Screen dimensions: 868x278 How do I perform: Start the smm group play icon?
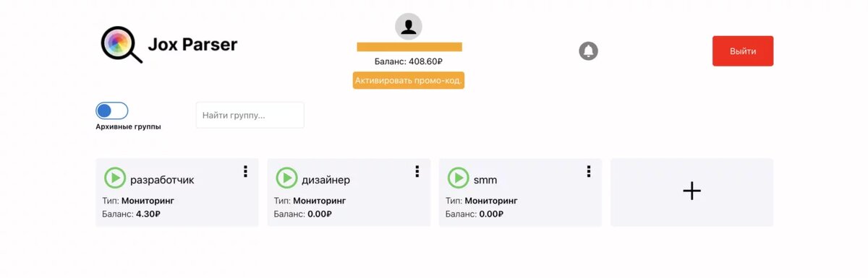(458, 178)
